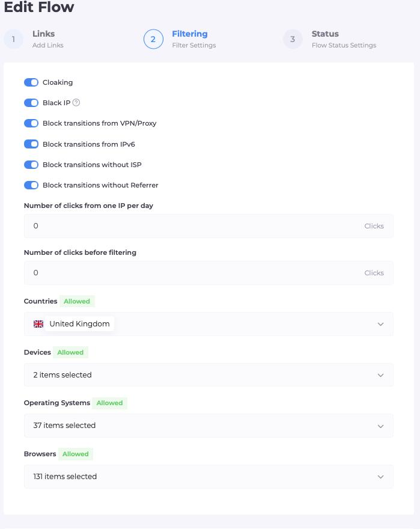Viewport: 420px width, 529px height.
Task: Click the step 2 Filtering circle icon
Action: pos(153,39)
